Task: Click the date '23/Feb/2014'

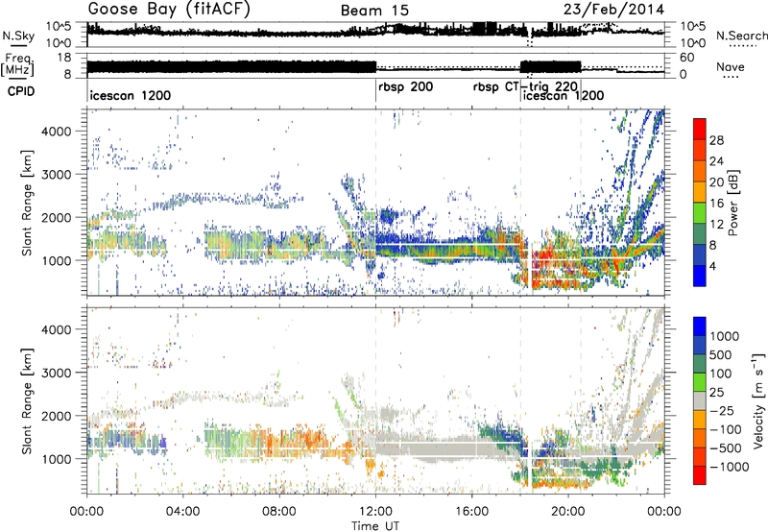Action: pos(613,10)
